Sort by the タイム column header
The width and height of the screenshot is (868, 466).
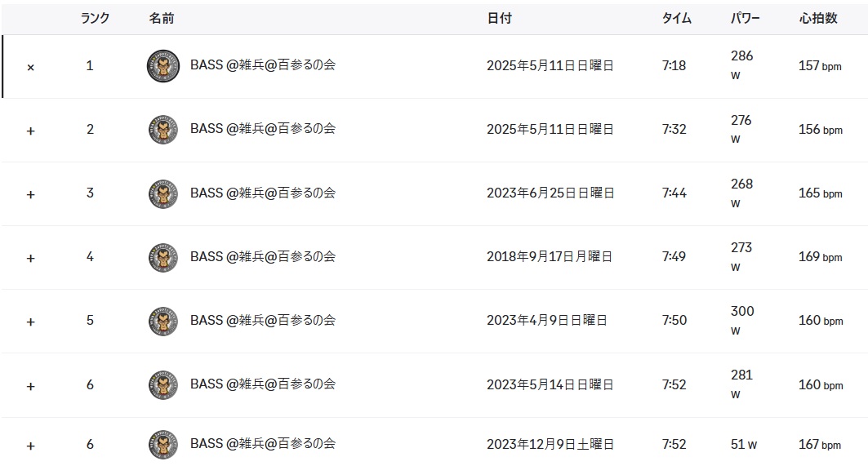(676, 18)
